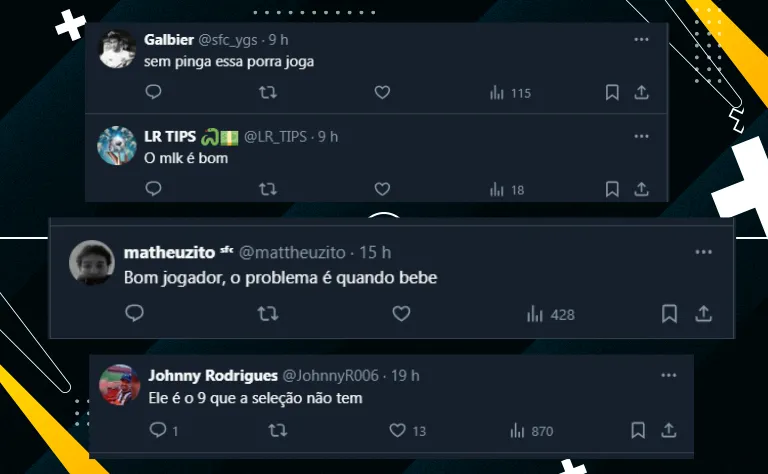Retweet Galbier's post about pinga

268,92
